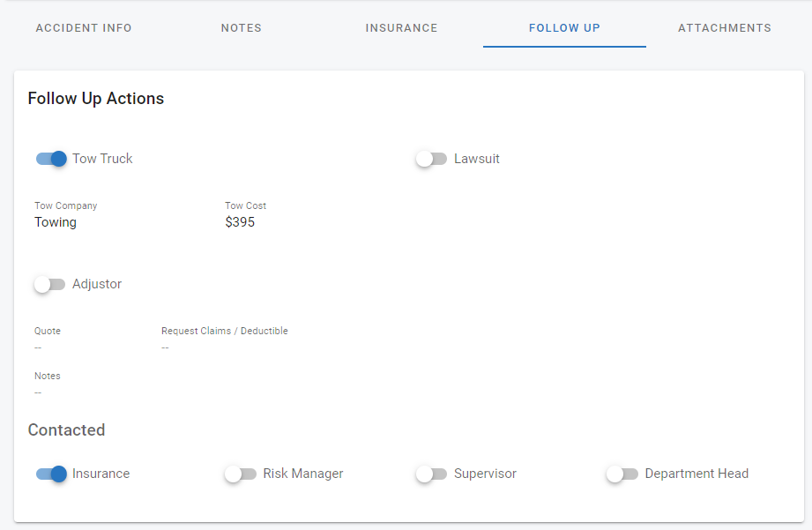The height and width of the screenshot is (530, 812).
Task: Click the Tow Company value 'Towing'
Action: [56, 222]
